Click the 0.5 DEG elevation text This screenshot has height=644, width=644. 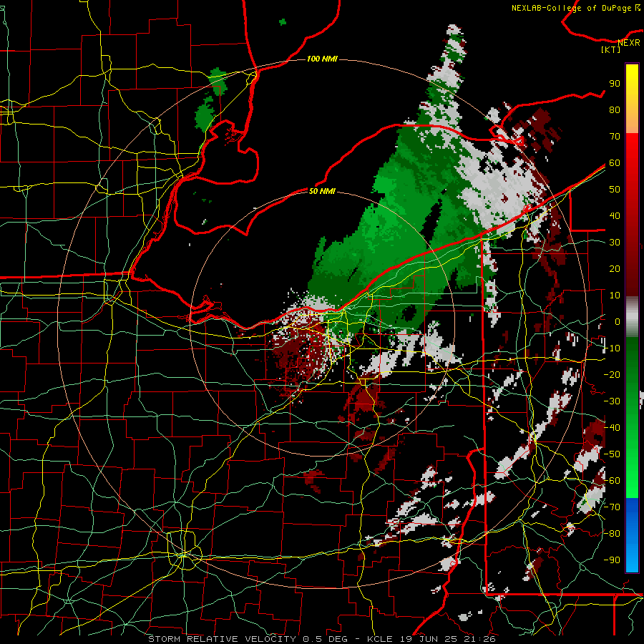326,639
